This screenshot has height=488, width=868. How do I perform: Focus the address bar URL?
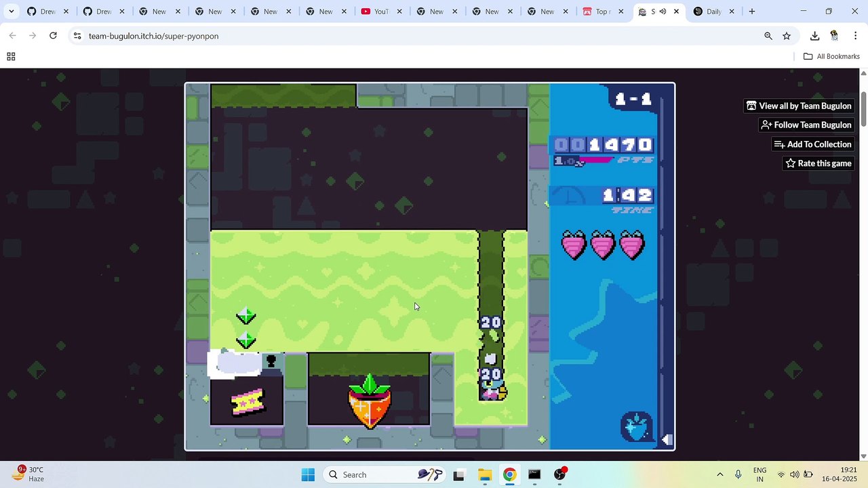pos(153,36)
